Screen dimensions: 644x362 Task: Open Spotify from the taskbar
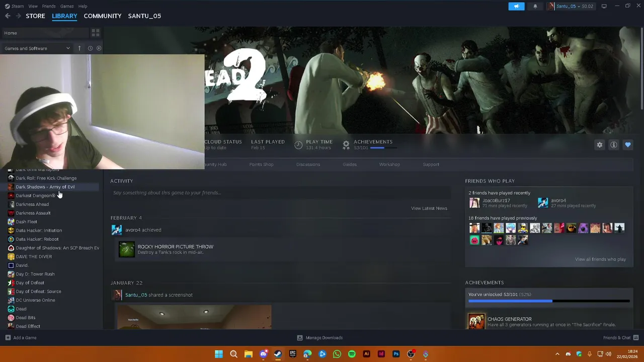352,354
